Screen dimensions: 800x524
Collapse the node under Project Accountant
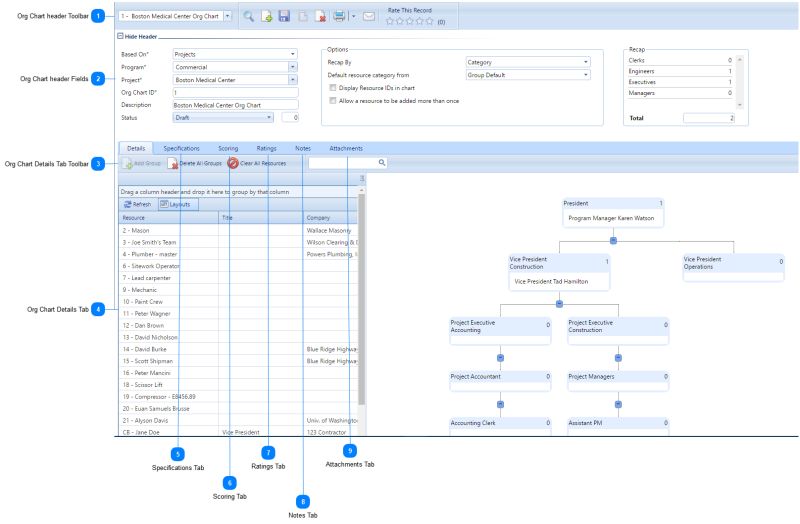click(x=501, y=405)
